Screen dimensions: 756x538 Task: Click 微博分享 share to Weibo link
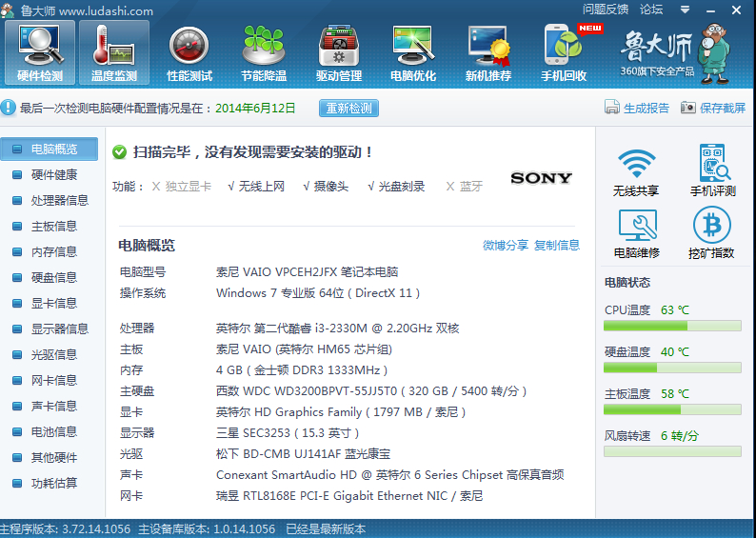(x=506, y=246)
